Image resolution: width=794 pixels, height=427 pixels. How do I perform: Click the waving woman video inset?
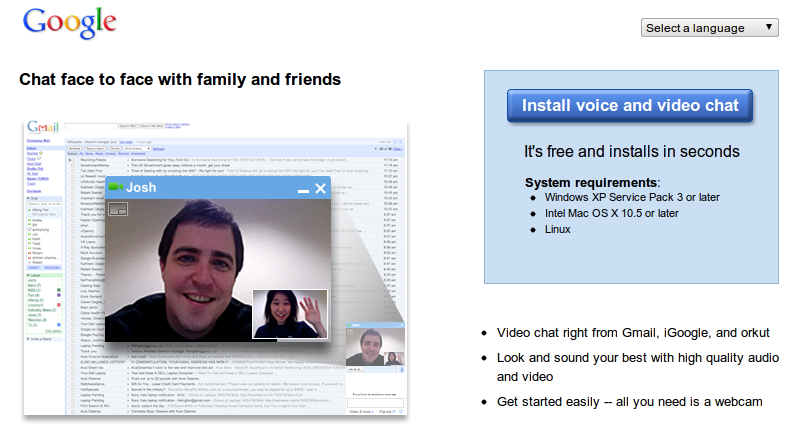pos(290,314)
